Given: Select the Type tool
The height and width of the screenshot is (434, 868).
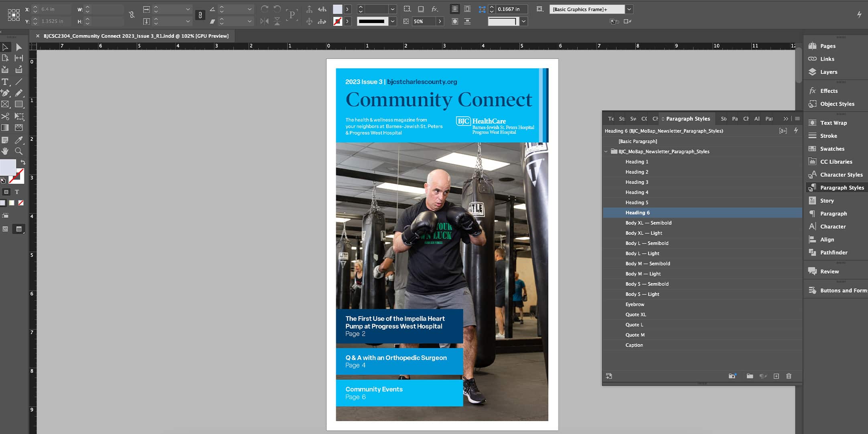Looking at the screenshot, I should coord(5,82).
